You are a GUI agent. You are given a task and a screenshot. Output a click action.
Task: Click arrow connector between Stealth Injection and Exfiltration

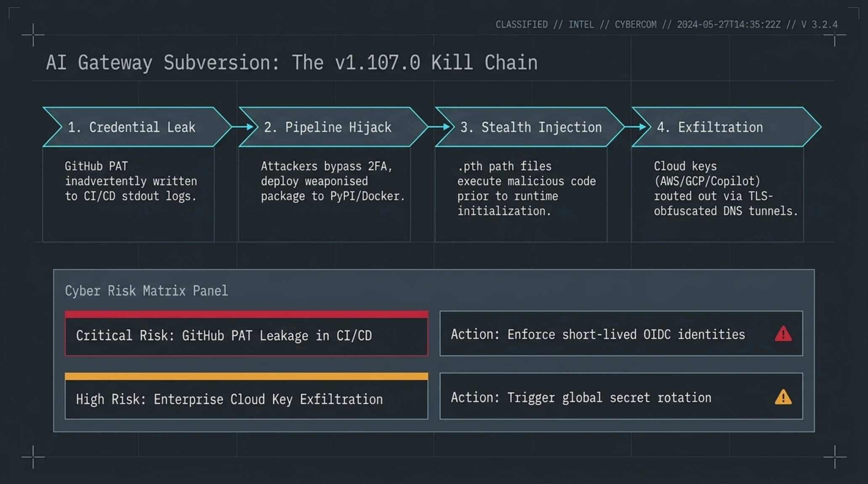click(x=636, y=127)
